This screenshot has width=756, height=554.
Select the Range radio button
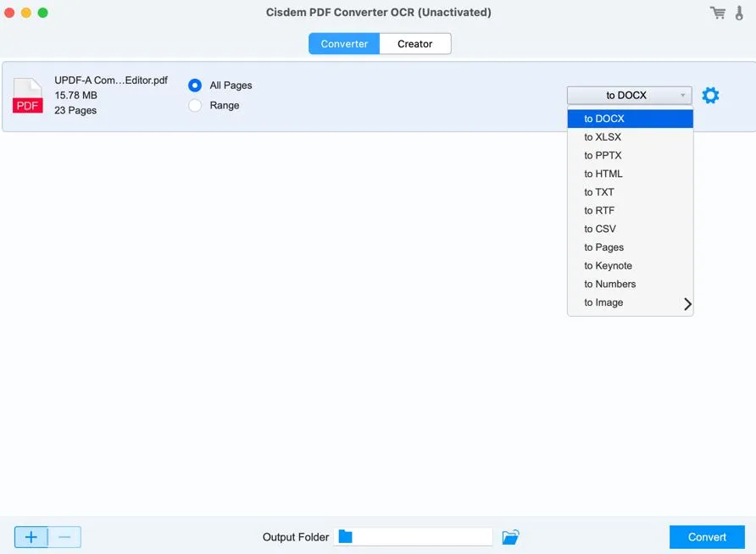pyautogui.click(x=195, y=106)
